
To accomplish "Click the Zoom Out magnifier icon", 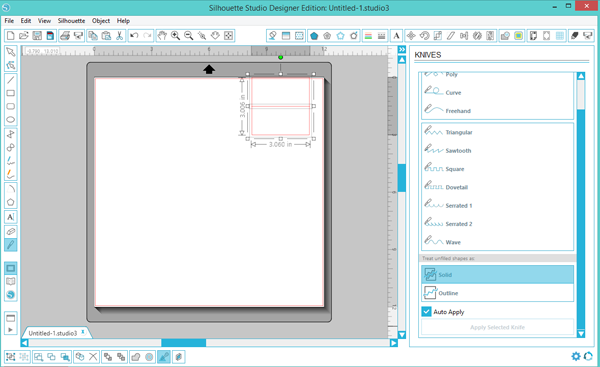I will click(189, 36).
